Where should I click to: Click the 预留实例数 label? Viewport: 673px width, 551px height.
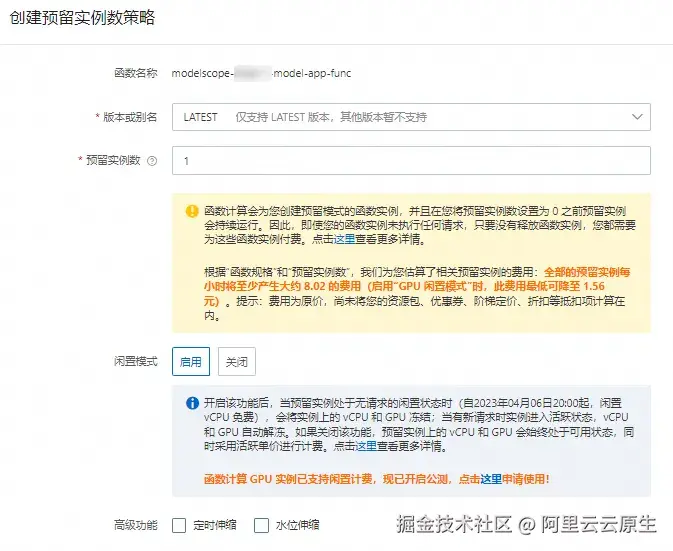(x=113, y=160)
